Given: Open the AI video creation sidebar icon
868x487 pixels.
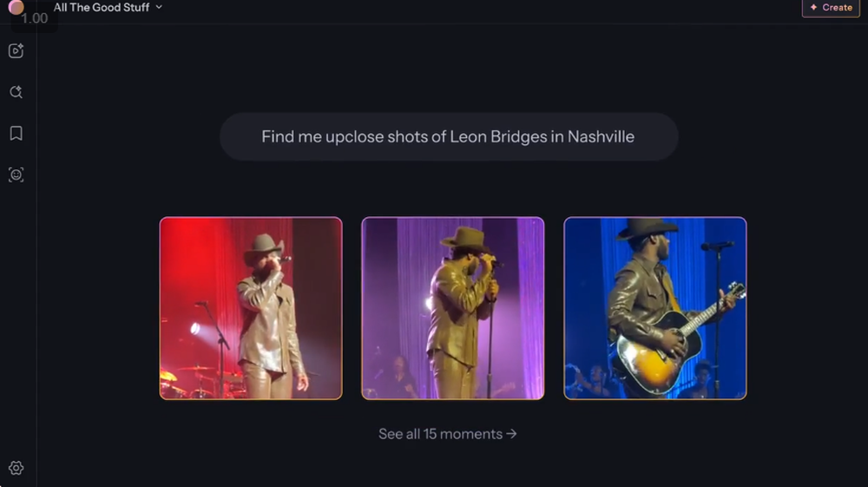Looking at the screenshot, I should point(16,51).
